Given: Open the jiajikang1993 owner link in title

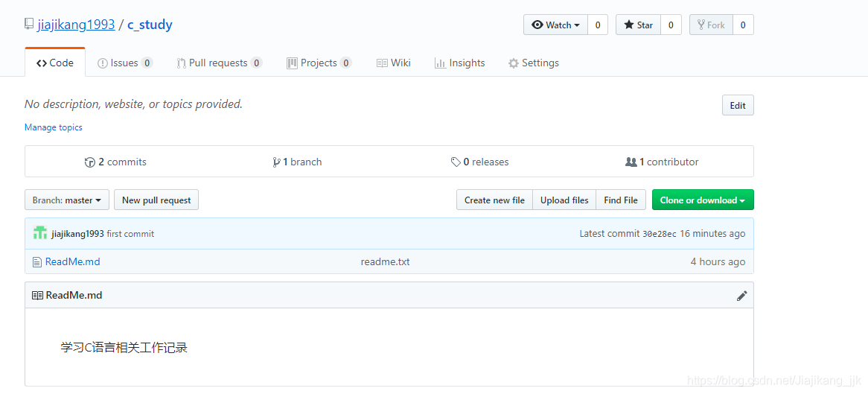Looking at the screenshot, I should click(77, 25).
